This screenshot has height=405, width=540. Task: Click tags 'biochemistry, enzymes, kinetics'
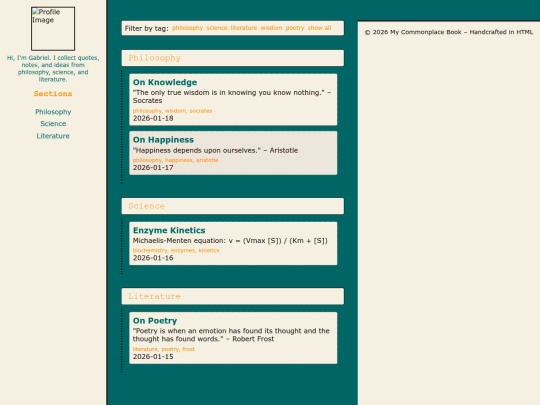pyautogui.click(x=176, y=250)
